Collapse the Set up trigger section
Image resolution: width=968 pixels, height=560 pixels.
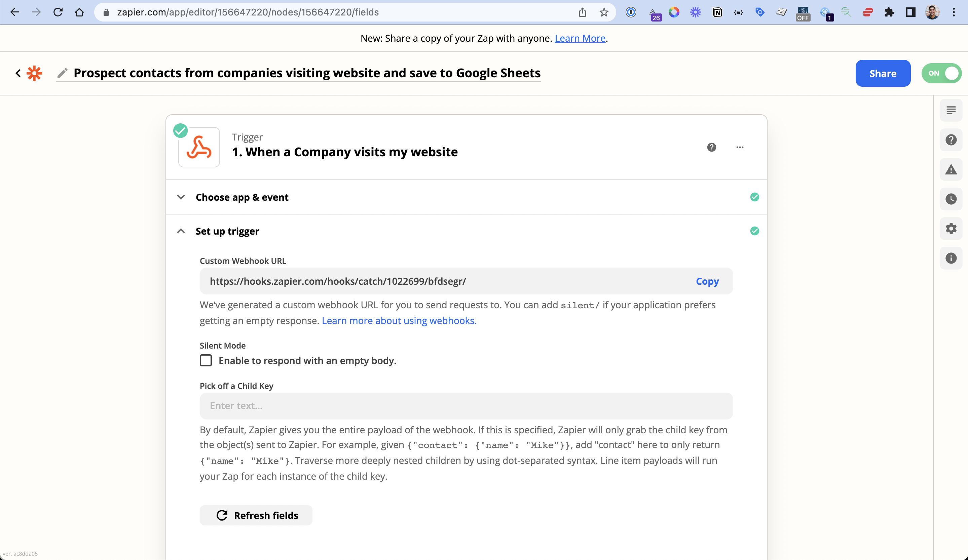(466, 231)
